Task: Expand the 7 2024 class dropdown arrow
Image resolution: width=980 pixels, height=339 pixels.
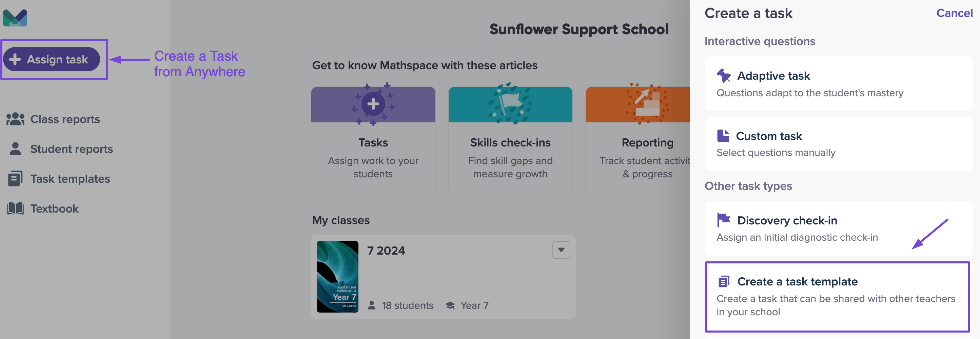Action: click(x=561, y=250)
